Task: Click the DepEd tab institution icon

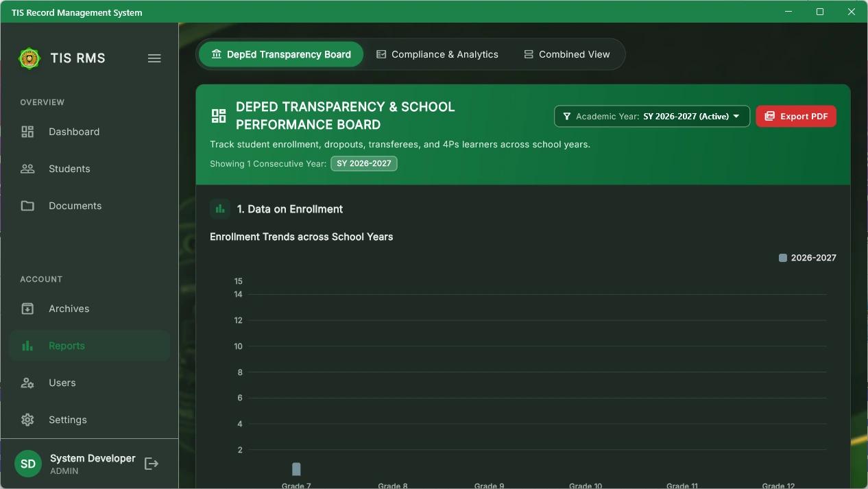Action: (217, 54)
